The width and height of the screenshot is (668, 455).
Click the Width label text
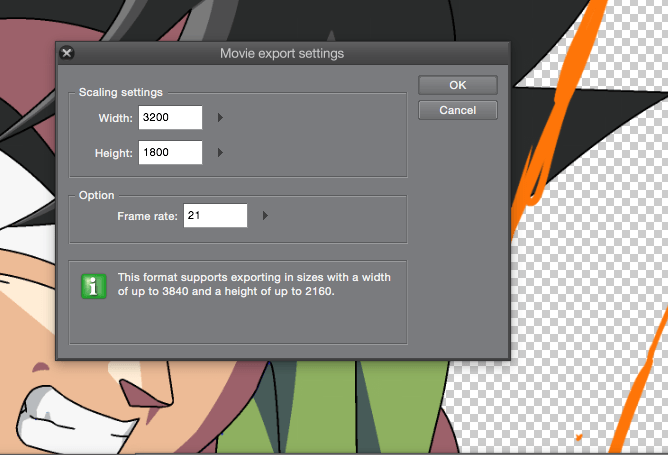(x=115, y=119)
